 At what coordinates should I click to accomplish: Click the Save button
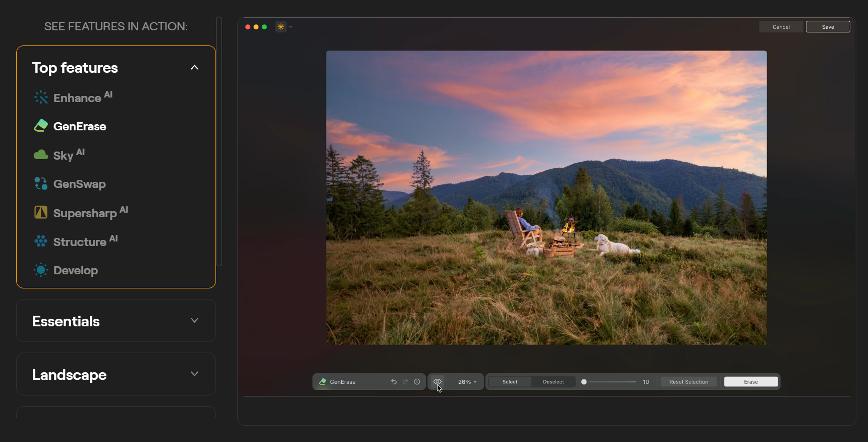(828, 27)
